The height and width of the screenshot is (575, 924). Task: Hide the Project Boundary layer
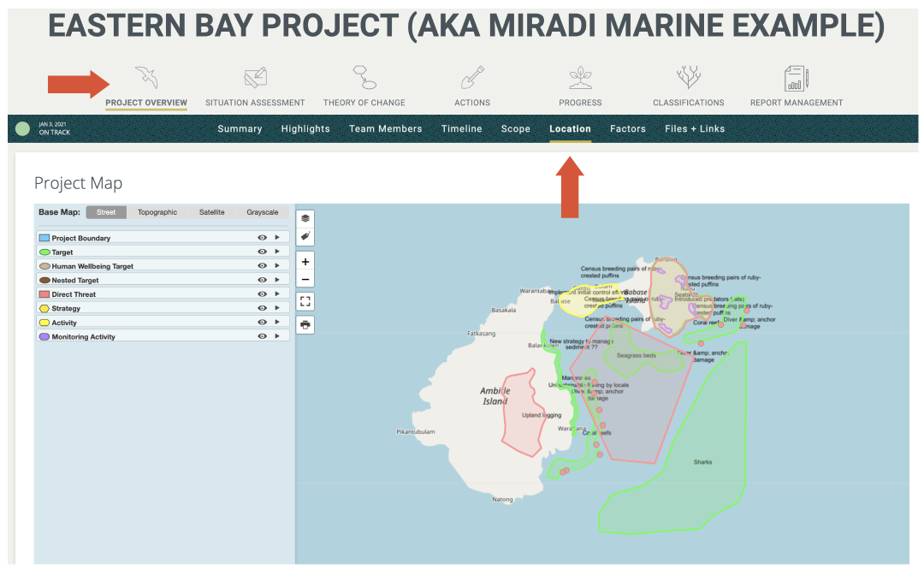(x=263, y=238)
